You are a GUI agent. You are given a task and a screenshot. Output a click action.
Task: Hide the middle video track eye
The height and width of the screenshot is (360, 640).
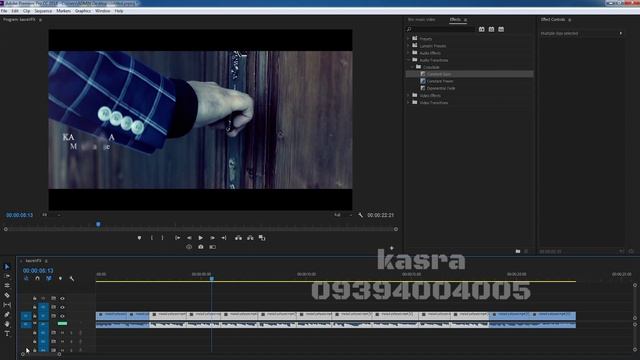[x=62, y=307]
